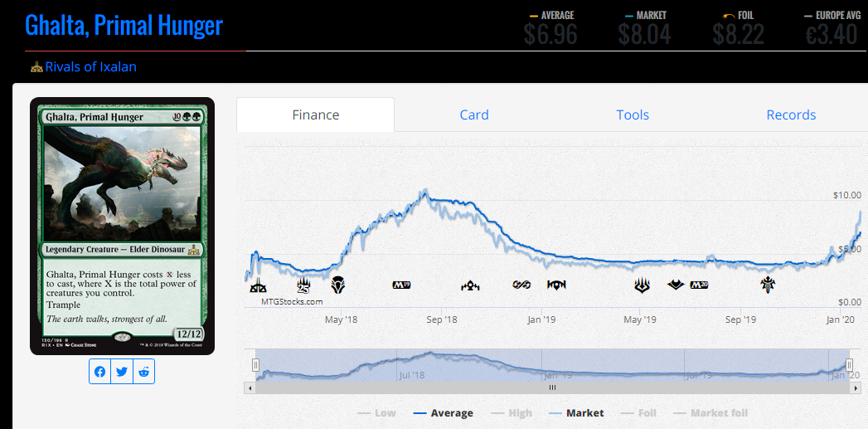The width and height of the screenshot is (868, 429).
Task: Click the scales set marker at chart start
Action: (x=258, y=286)
